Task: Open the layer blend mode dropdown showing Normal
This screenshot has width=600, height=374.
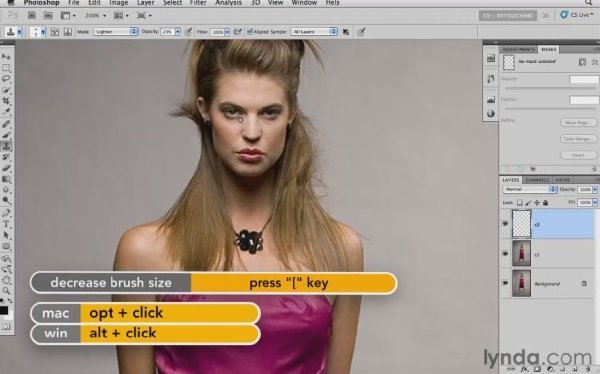Action: 530,189
